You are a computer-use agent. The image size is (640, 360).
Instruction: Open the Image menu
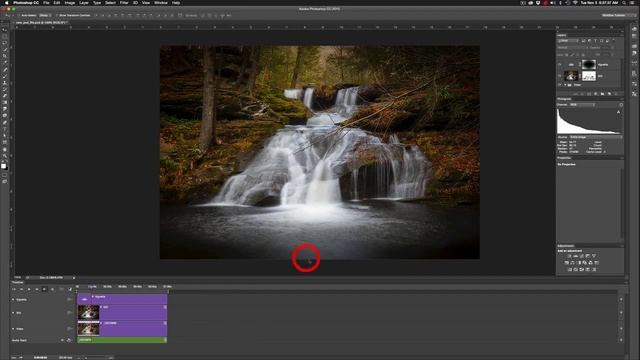(x=70, y=3)
